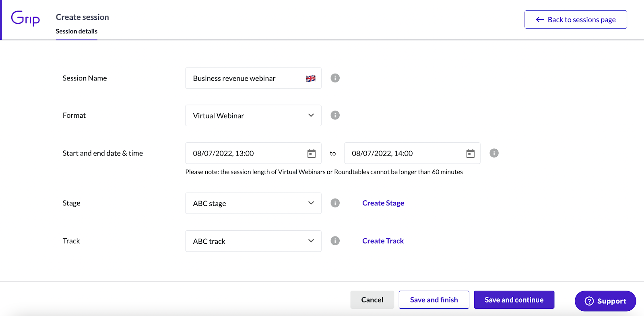Click the Create Stage link
This screenshot has width=644, height=316.
383,203
